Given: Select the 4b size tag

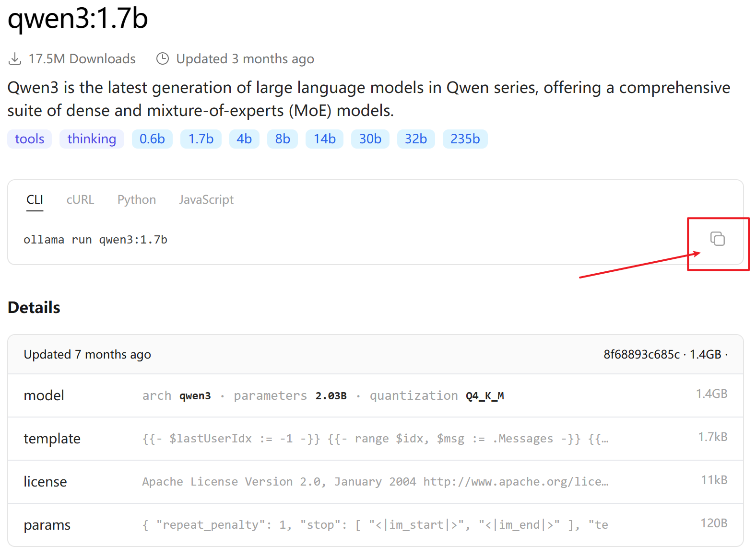Looking at the screenshot, I should (x=244, y=139).
